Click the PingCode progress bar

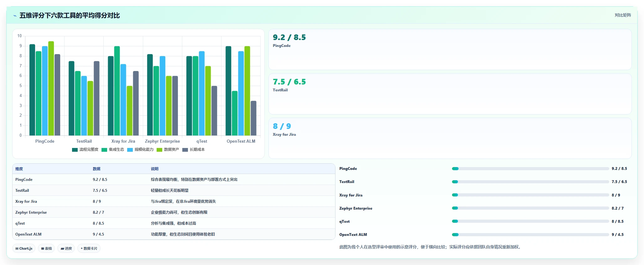(530, 169)
